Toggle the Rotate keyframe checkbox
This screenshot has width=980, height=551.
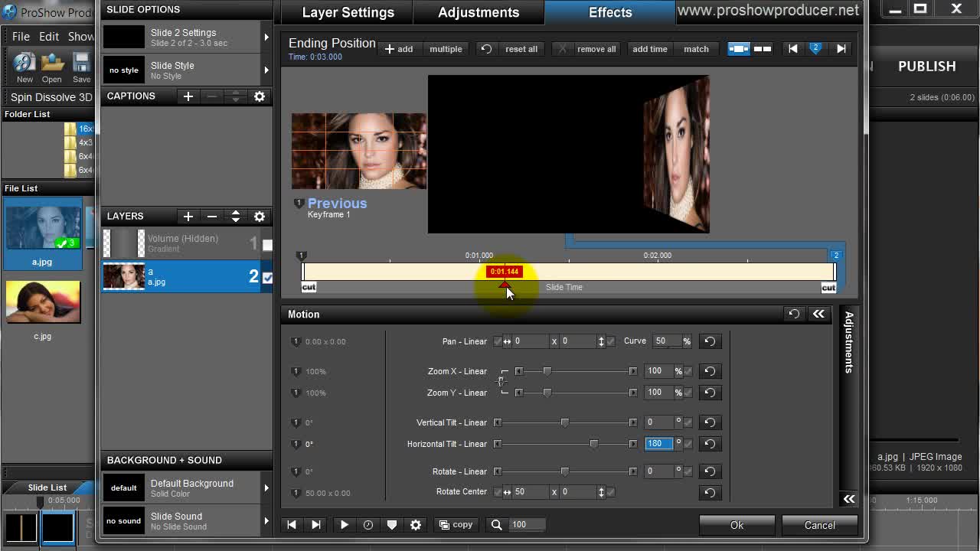[x=688, y=471]
